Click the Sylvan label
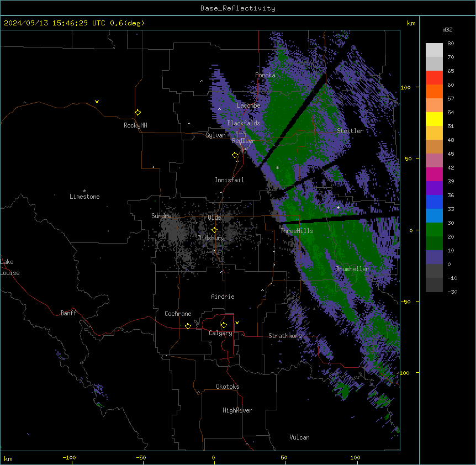476x465 pixels. pos(215,135)
